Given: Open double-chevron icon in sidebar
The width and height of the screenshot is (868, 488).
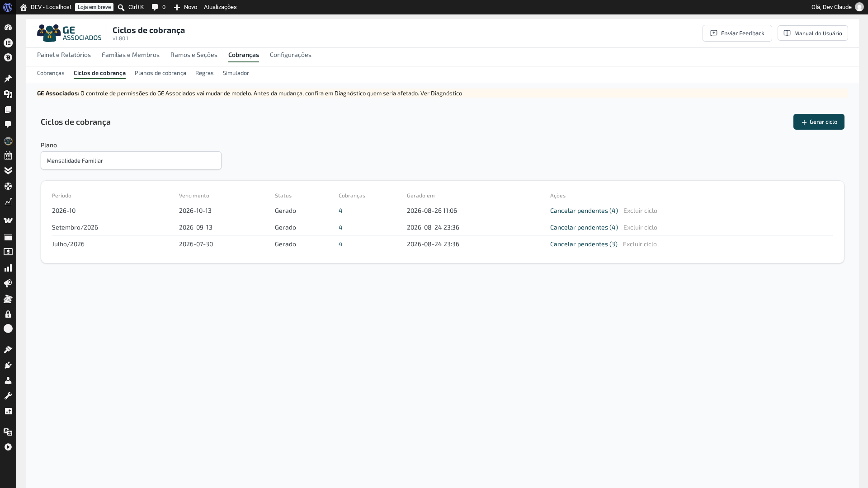Looking at the screenshot, I should point(8,171).
